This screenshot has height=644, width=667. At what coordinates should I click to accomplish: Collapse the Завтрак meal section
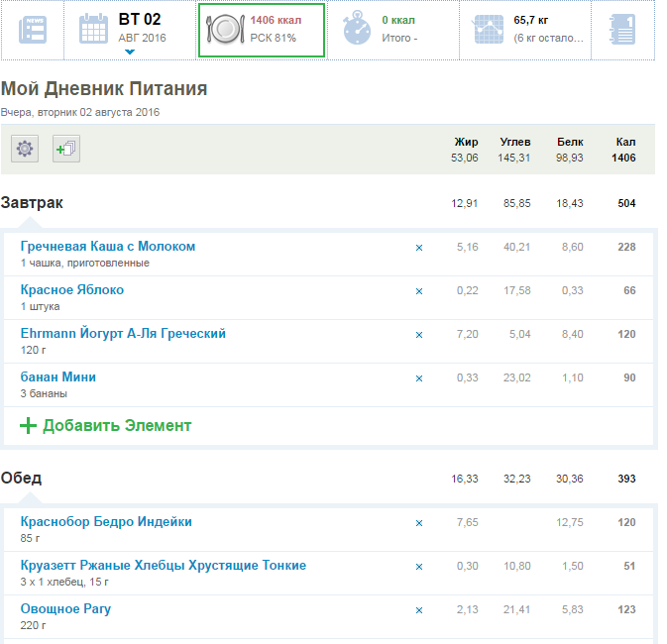click(32, 203)
